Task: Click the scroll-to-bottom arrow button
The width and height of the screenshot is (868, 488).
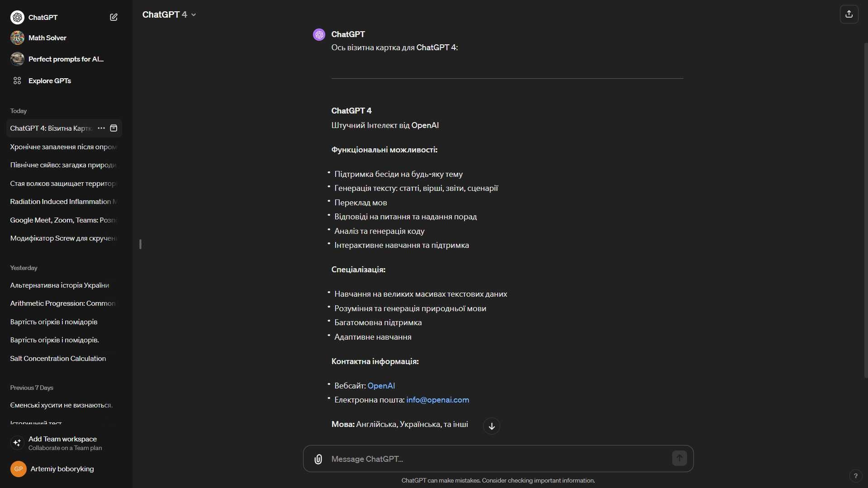Action: (x=492, y=426)
